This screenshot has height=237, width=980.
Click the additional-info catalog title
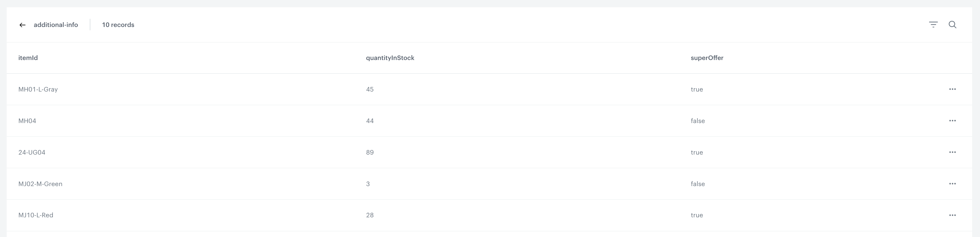click(56, 25)
